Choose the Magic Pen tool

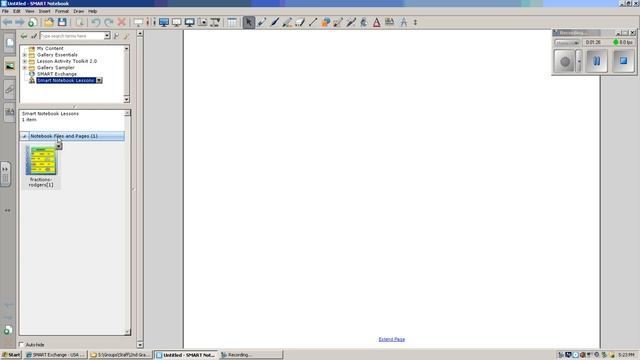coord(351,22)
